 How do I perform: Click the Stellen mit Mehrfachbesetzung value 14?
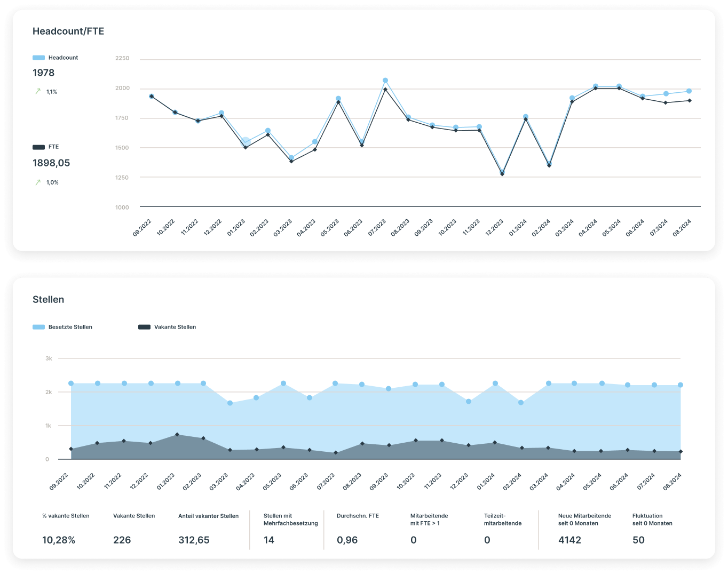[269, 540]
